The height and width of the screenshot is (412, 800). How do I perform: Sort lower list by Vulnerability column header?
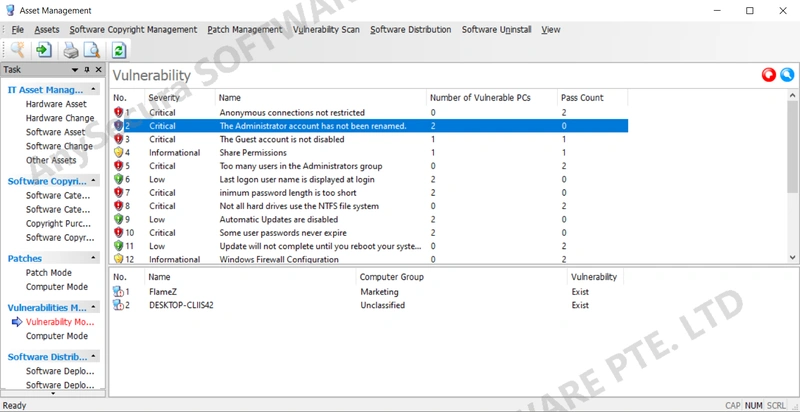click(595, 277)
